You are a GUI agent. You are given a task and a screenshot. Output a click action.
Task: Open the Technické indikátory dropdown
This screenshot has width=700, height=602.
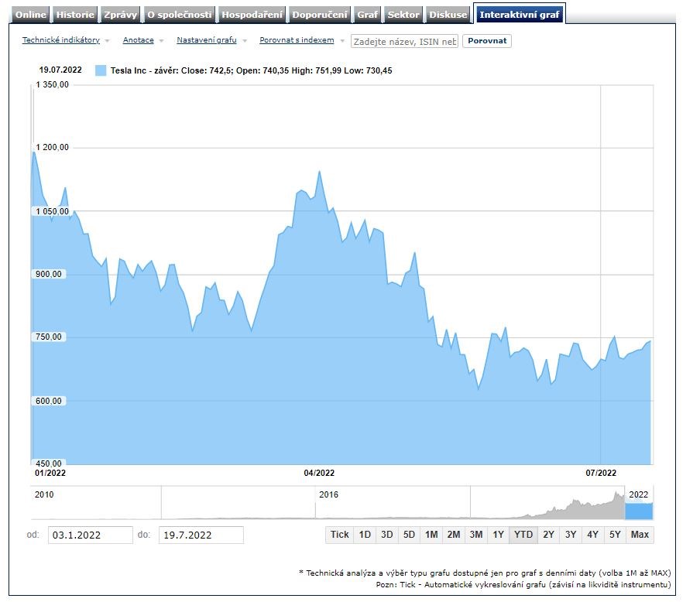[x=60, y=40]
